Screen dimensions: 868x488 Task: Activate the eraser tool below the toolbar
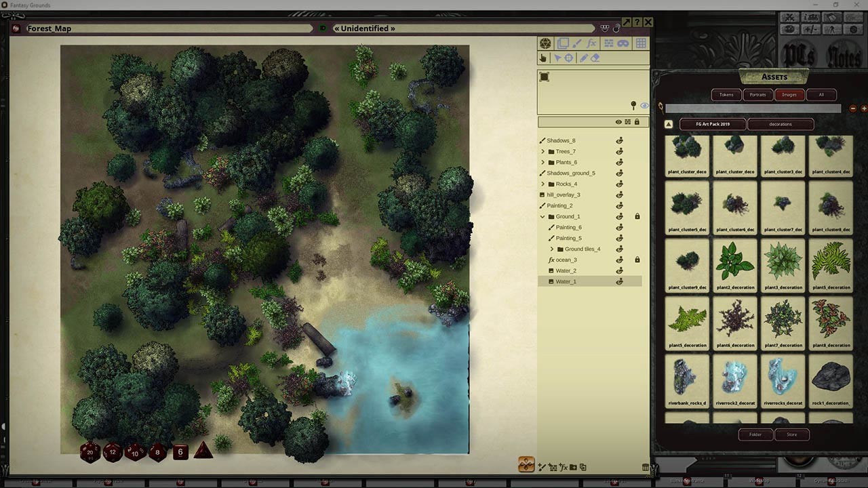(595, 58)
